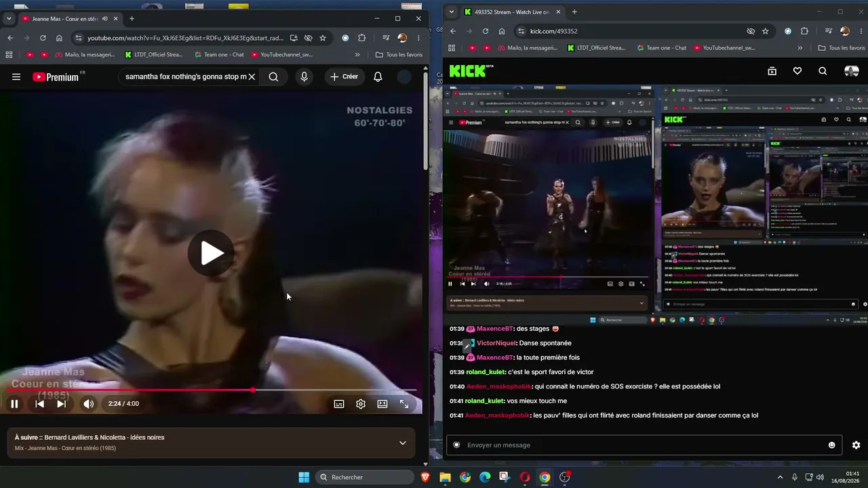The image size is (868, 488).
Task: Switch YouTube player to theater mode
Action: pos(382,404)
